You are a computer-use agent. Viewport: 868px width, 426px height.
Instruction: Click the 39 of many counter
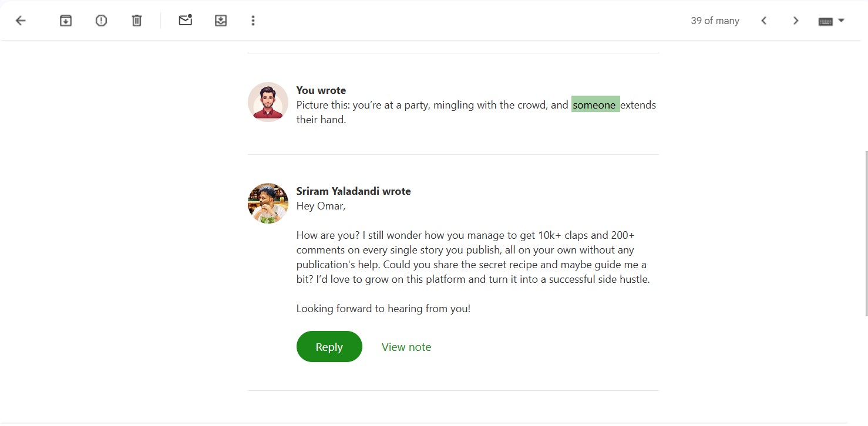coord(715,20)
